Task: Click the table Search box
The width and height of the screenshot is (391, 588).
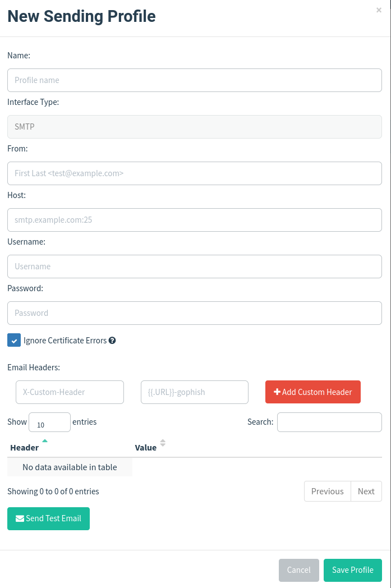Action: tap(329, 422)
